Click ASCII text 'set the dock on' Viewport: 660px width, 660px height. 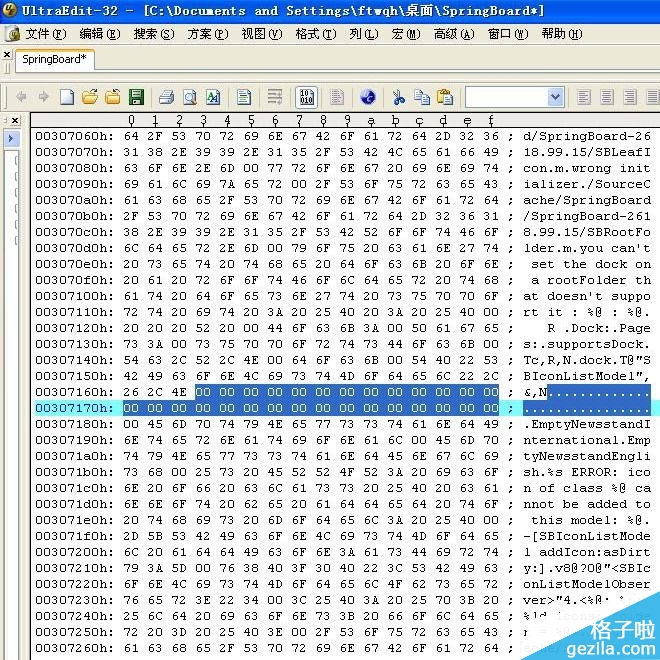(591, 264)
